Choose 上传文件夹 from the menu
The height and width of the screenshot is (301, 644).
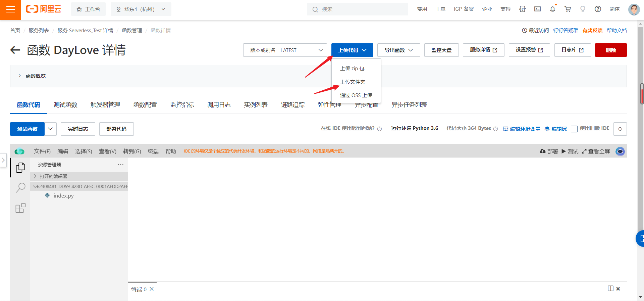[353, 82]
